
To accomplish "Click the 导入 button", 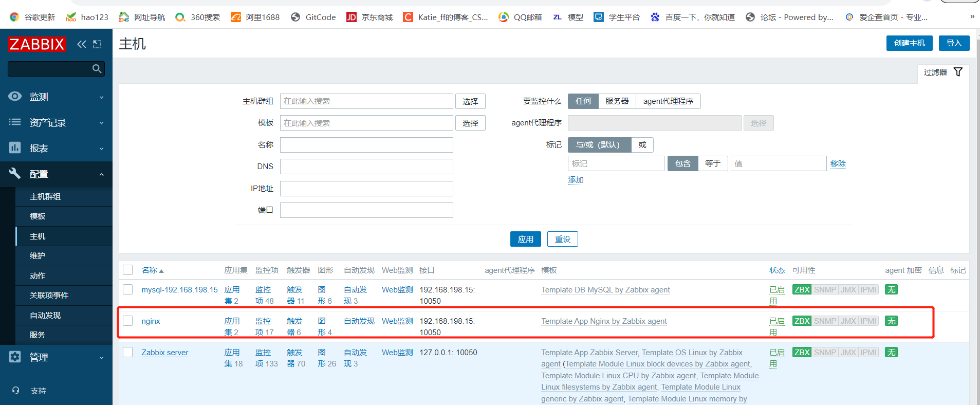I will pyautogui.click(x=954, y=43).
